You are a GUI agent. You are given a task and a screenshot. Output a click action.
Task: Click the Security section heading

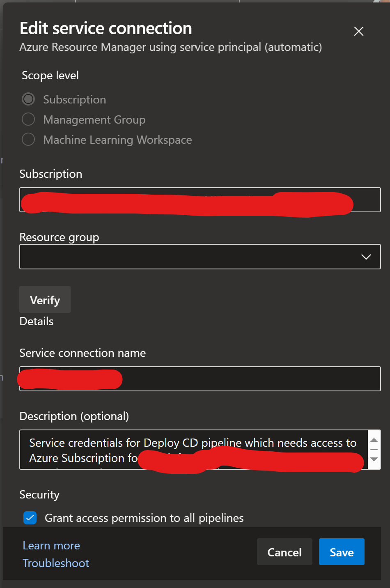point(39,494)
